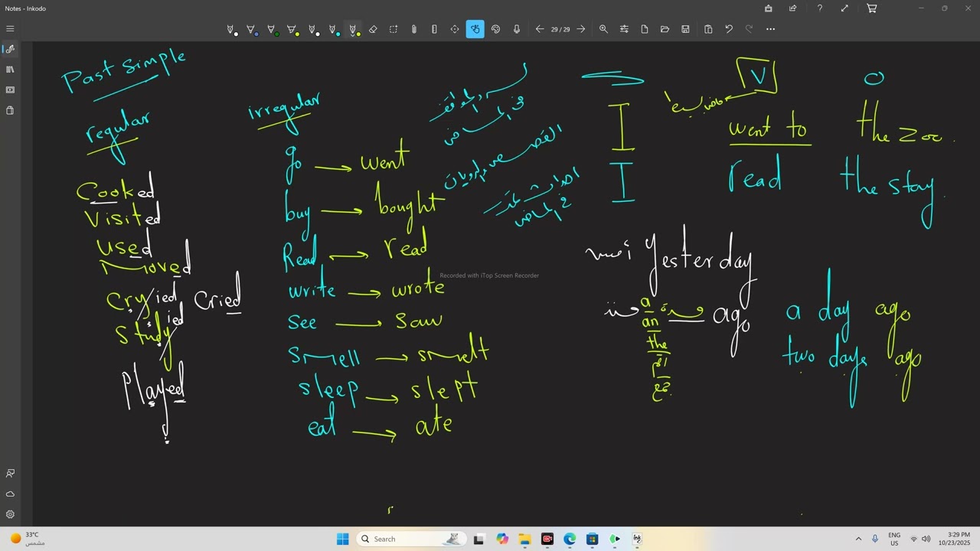Open the zoom tool
The image size is (980, 551).
(x=603, y=29)
